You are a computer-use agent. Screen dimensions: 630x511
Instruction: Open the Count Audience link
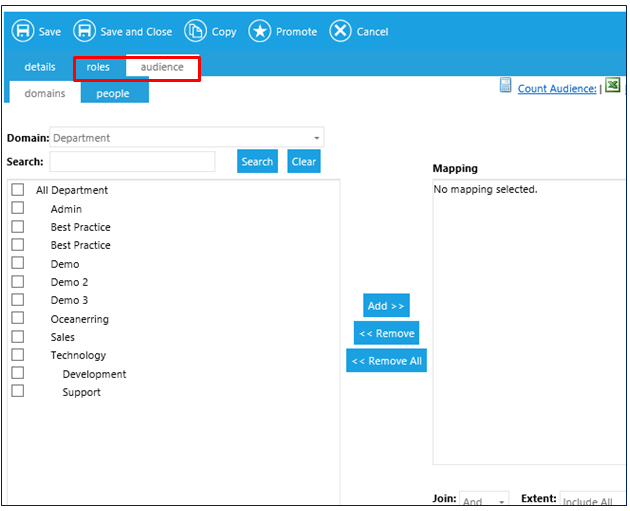(556, 89)
